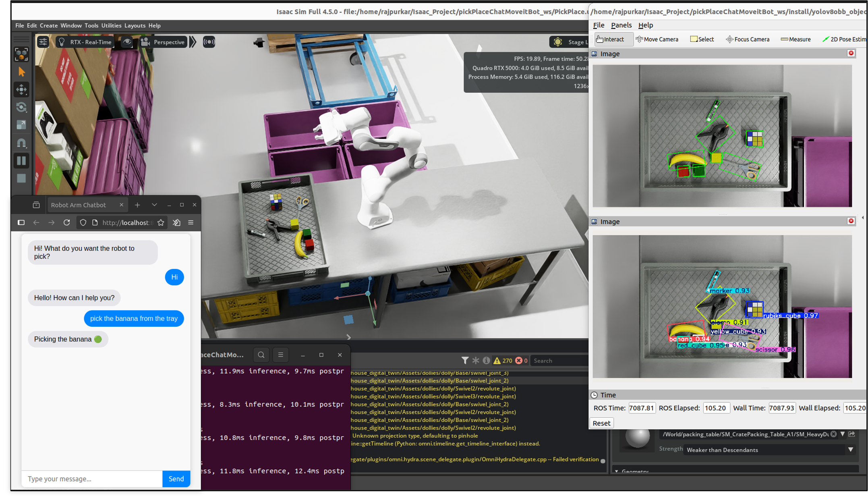The image size is (868, 502).
Task: Open the browser extensions icon
Action: click(176, 222)
